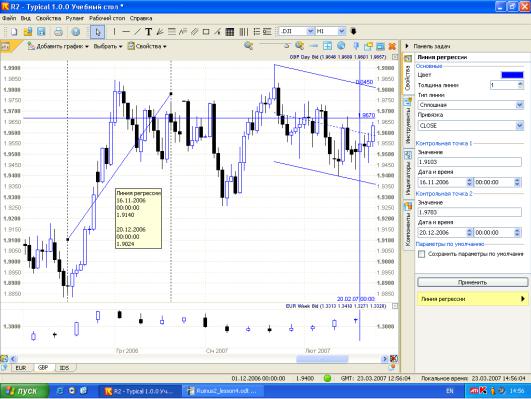Image resolution: width=531 pixels, height=399 pixels.
Task: Click the left magnifier zoom icon
Action: coord(249,46)
